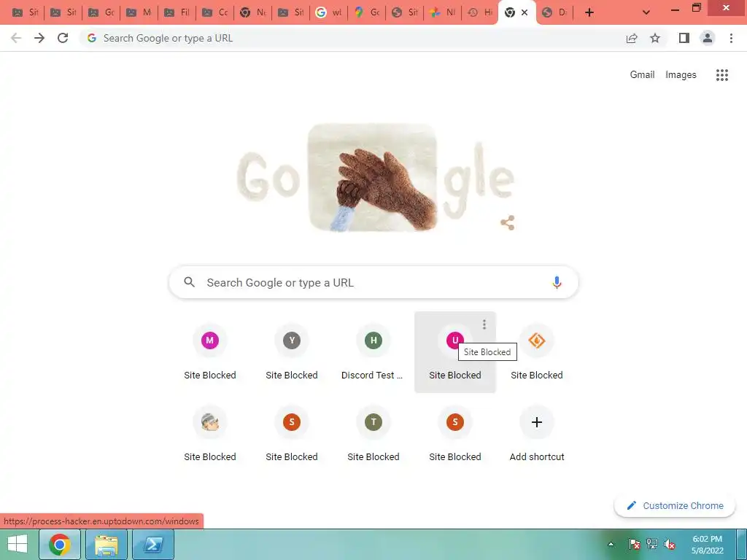747x560 pixels.
Task: Add a new shortcut tile
Action: [x=537, y=434]
